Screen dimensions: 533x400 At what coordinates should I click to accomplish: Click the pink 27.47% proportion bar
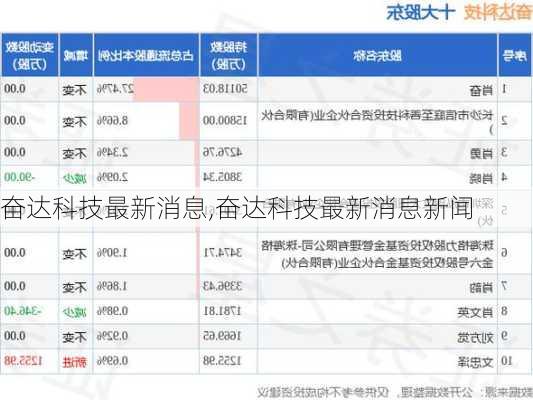pyautogui.click(x=166, y=89)
